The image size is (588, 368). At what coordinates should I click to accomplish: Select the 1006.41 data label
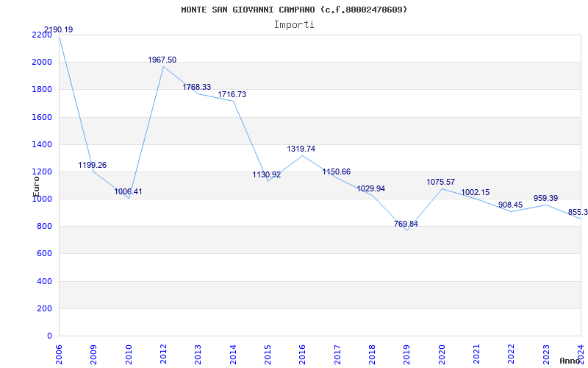(128, 191)
